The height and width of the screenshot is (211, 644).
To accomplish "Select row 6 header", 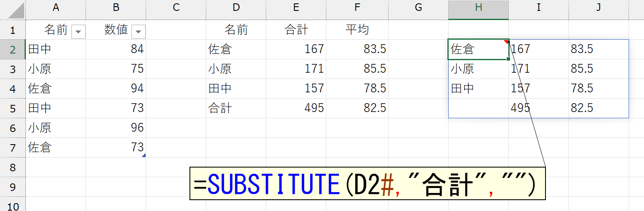I will click(13, 128).
